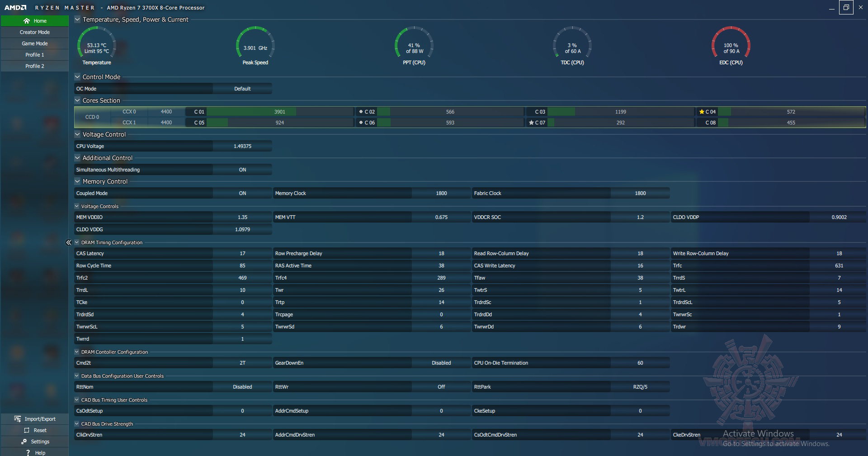Screen dimensions: 868x456
Task: Click the gold star on core C 04
Action: click(x=702, y=112)
